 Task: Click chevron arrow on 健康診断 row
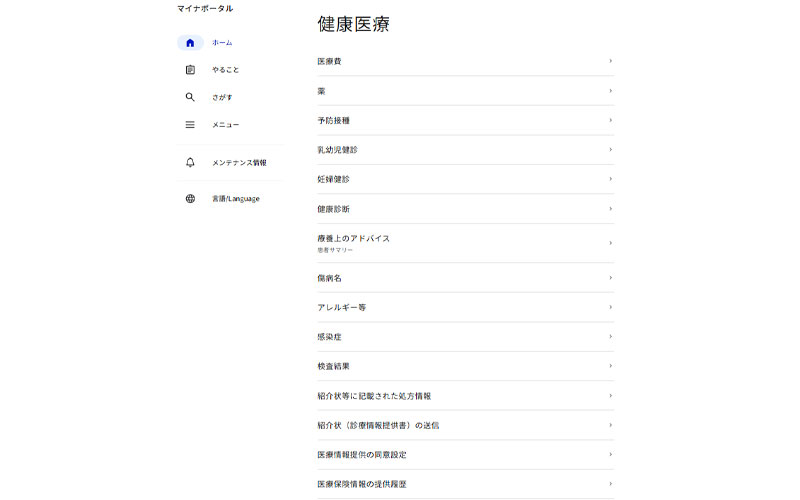(610, 209)
